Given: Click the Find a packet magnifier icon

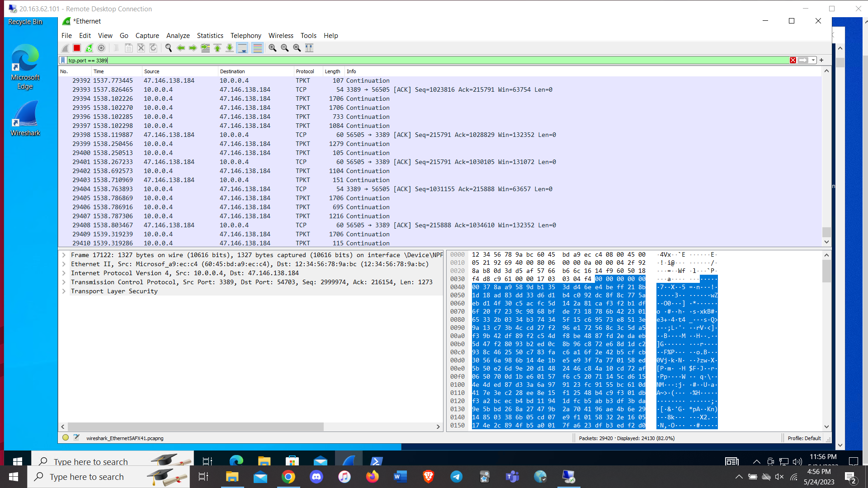Looking at the screenshot, I should [168, 48].
